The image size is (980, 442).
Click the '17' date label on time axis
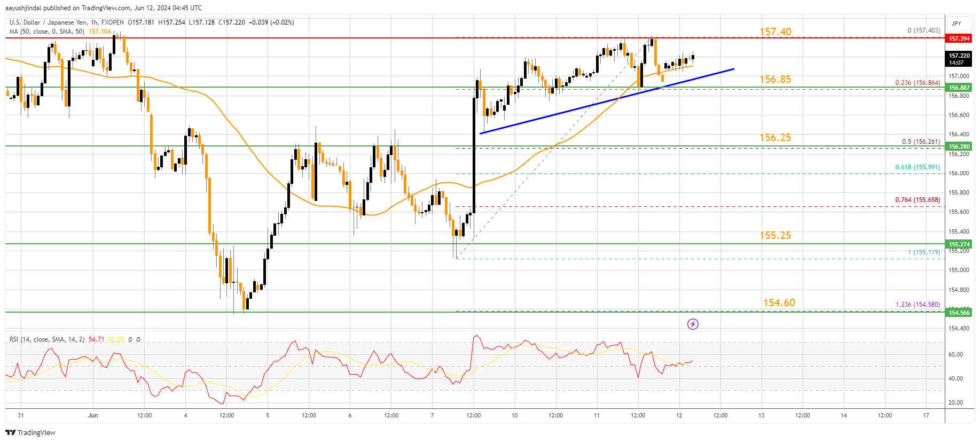[926, 415]
